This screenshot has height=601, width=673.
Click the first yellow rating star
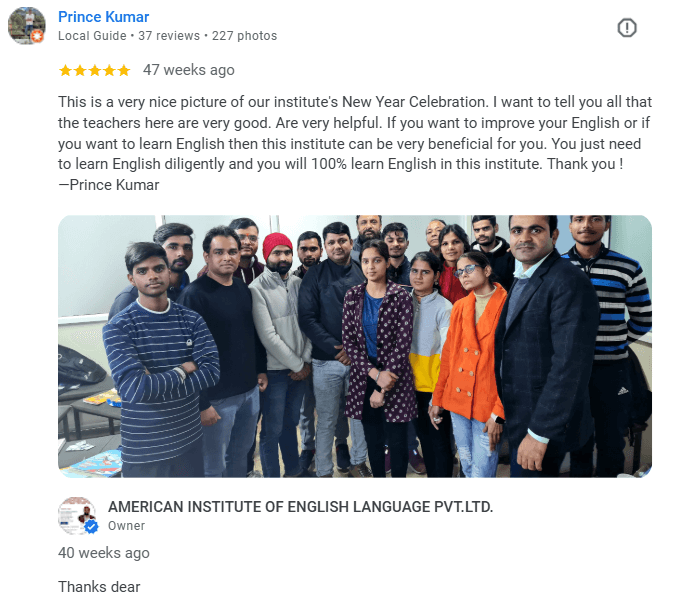[x=65, y=70]
